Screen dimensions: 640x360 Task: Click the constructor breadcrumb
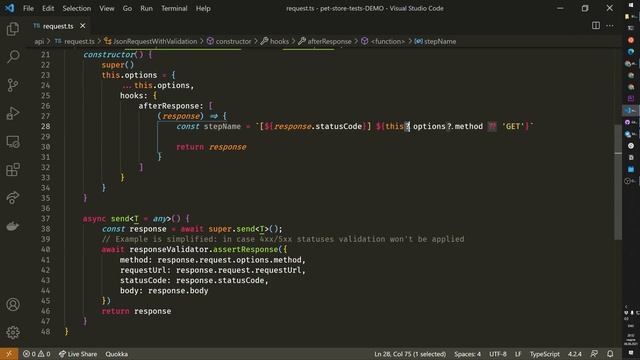pos(229,41)
